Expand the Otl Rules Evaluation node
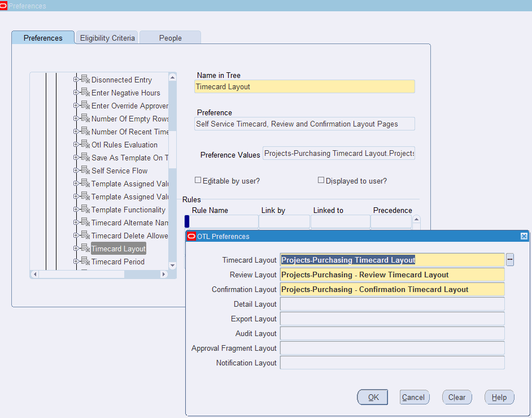532x418 pixels. click(76, 145)
